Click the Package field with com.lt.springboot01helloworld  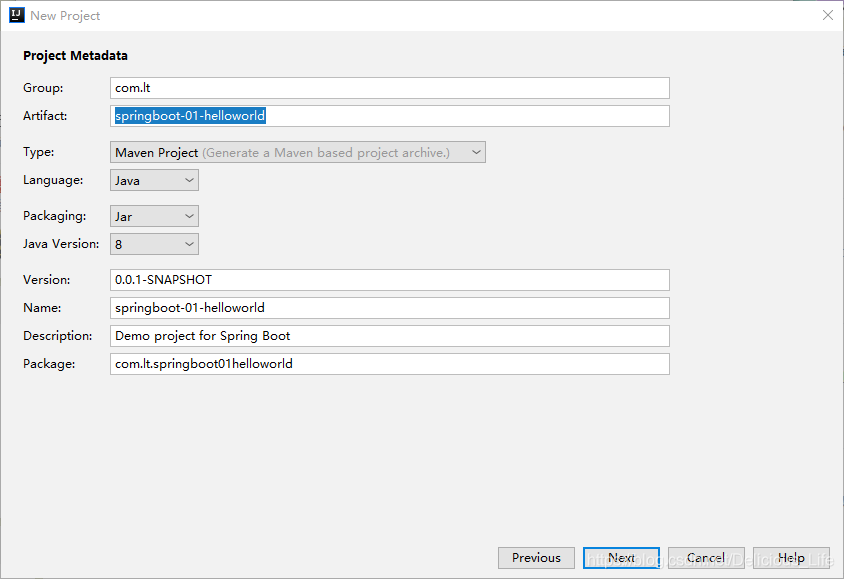tap(390, 364)
